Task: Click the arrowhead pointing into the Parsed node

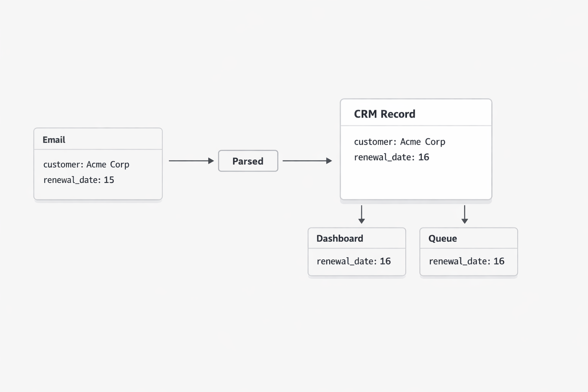Action: (x=211, y=161)
